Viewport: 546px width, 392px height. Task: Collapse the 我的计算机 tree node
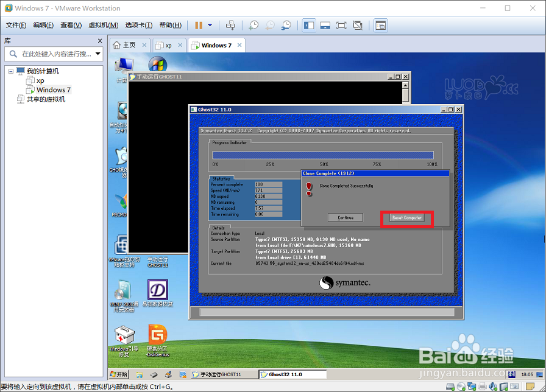point(11,71)
